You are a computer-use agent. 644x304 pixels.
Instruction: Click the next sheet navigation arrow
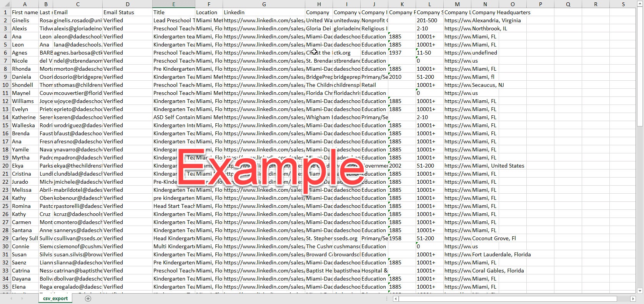(23, 299)
